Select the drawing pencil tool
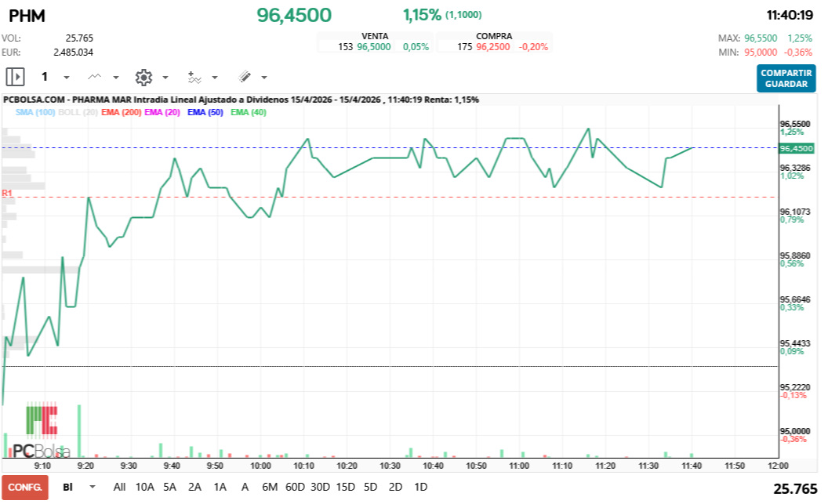This screenshot has width=828, height=504. click(243, 77)
